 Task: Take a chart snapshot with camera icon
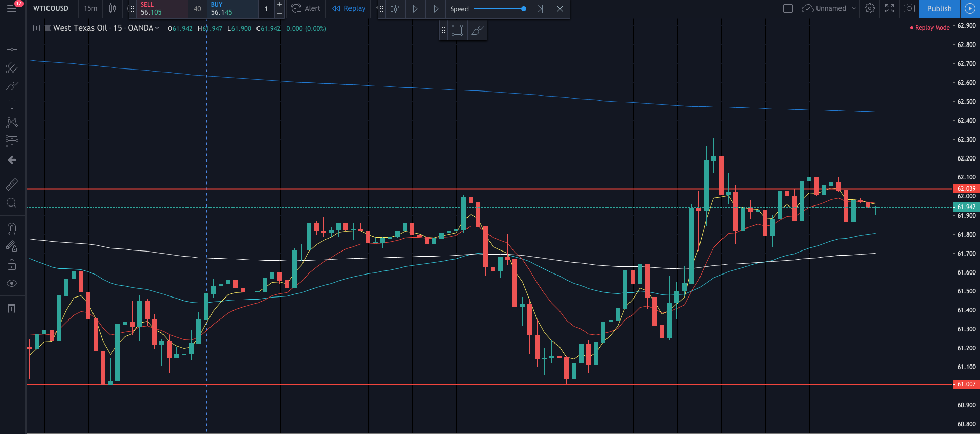(909, 8)
